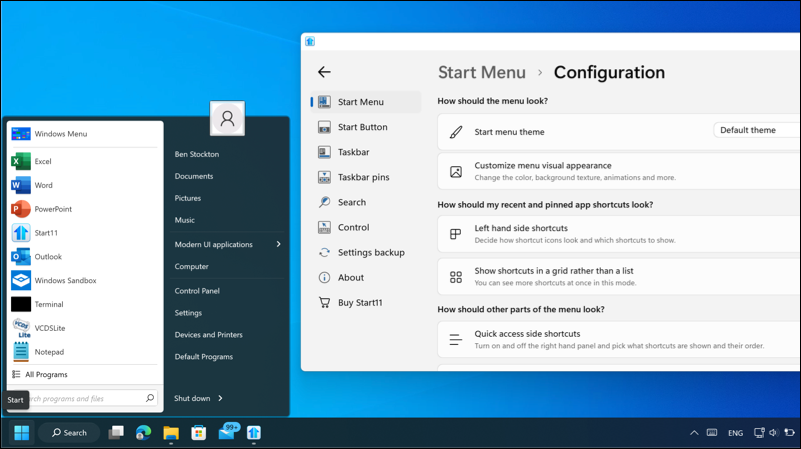Open the Notepad shortcut
This screenshot has width=801, height=449.
pyautogui.click(x=21, y=352)
